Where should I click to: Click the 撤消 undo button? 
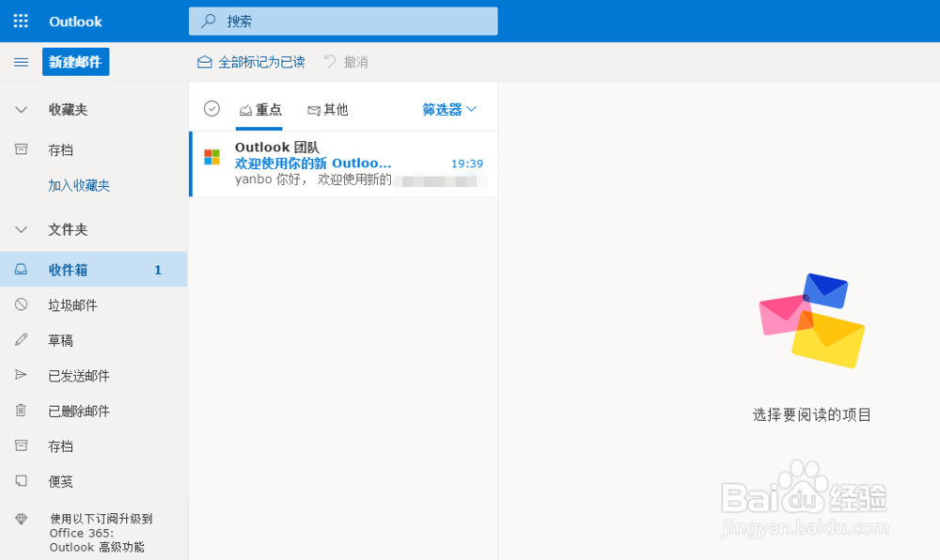346,62
